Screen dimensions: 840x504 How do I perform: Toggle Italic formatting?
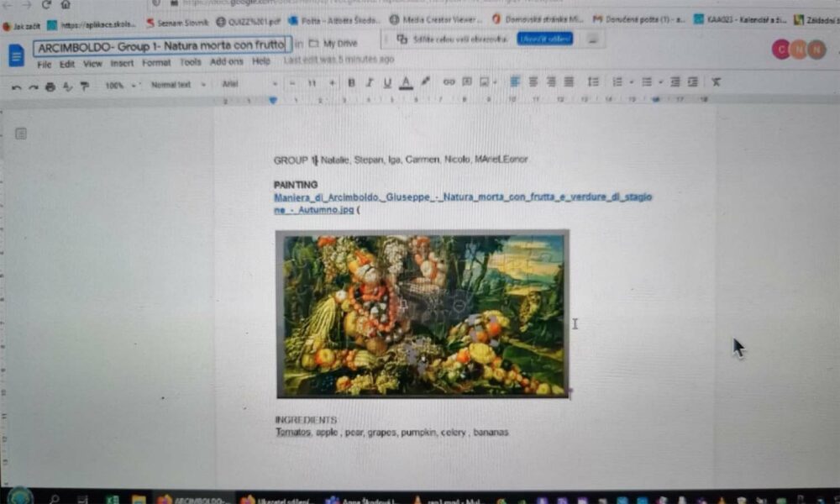coord(369,82)
